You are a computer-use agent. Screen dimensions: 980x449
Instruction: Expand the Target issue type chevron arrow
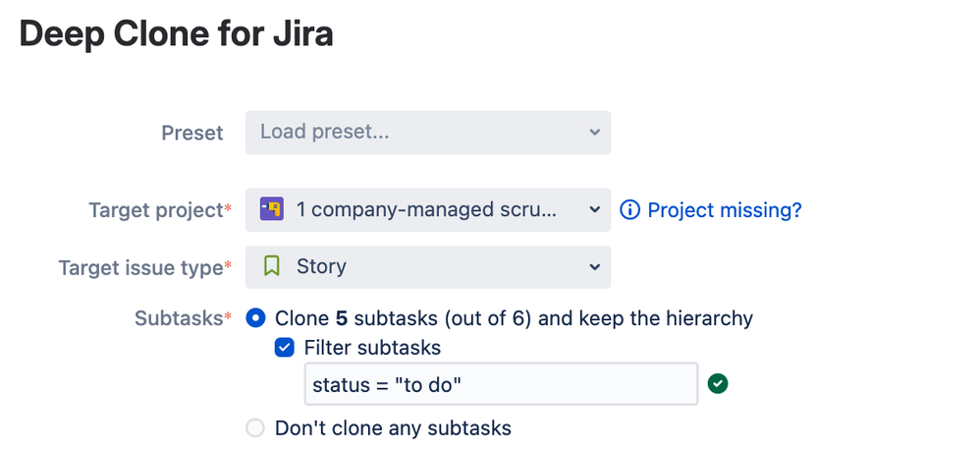pos(593,267)
